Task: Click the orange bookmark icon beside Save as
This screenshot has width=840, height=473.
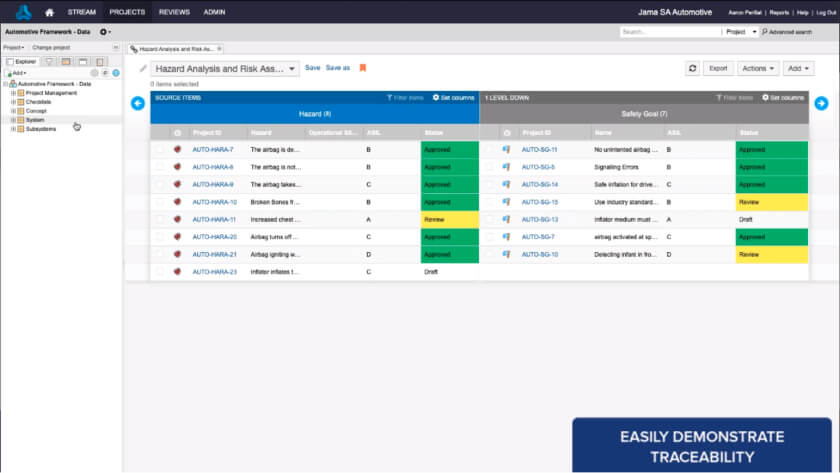Action: [x=362, y=68]
